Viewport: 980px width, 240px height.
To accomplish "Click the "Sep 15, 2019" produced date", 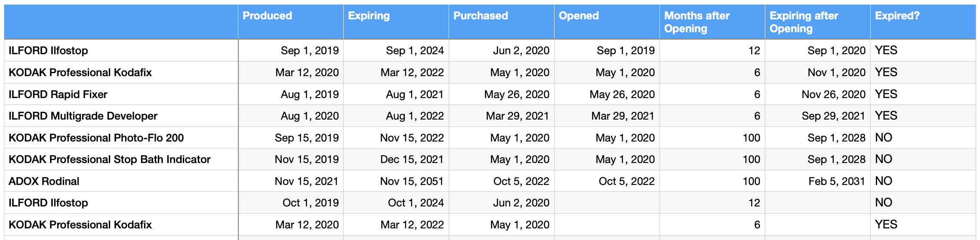I will [x=307, y=138].
